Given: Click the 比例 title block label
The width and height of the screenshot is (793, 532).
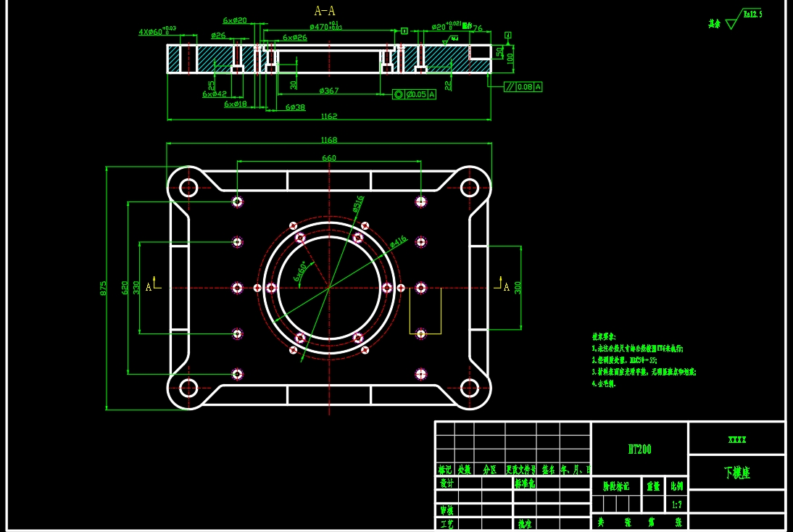Looking at the screenshot, I should tap(677, 486).
